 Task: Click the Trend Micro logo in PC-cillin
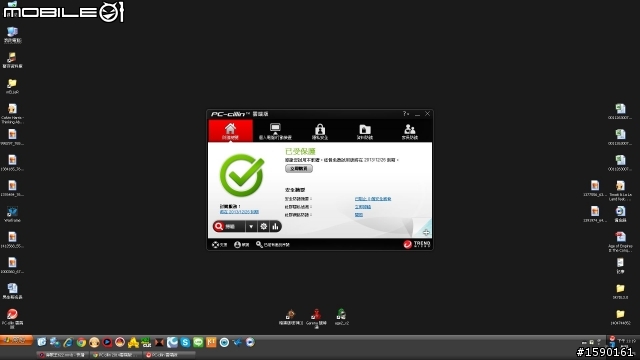(x=416, y=244)
